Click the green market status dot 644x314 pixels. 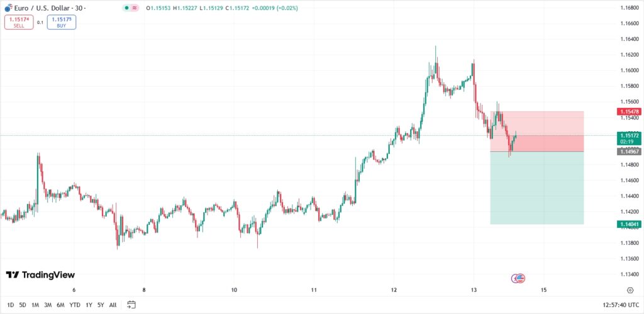point(127,8)
